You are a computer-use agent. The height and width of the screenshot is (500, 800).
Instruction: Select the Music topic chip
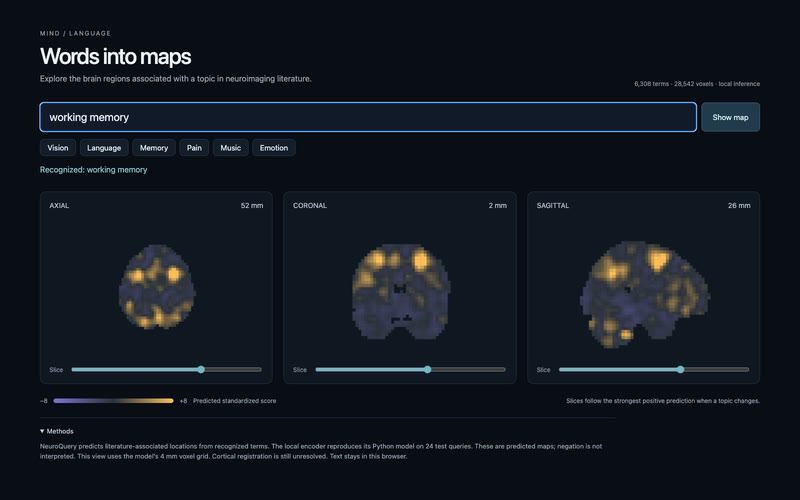tap(231, 147)
